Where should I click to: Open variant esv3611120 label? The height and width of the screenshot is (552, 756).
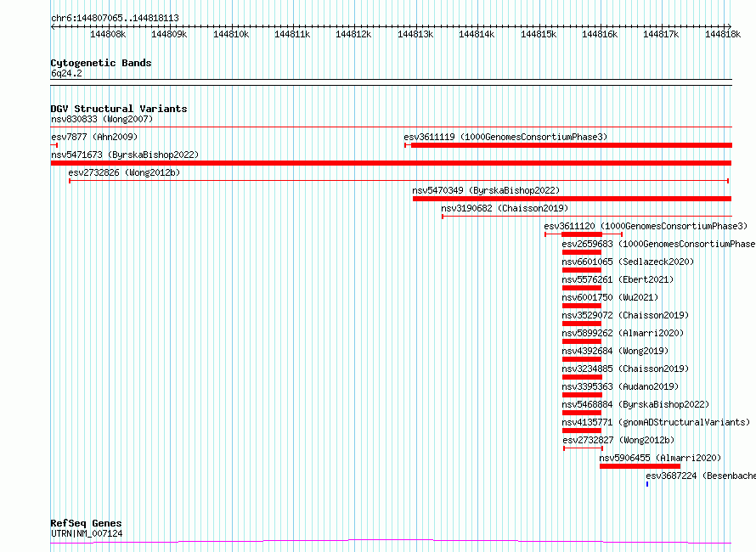click(646, 226)
